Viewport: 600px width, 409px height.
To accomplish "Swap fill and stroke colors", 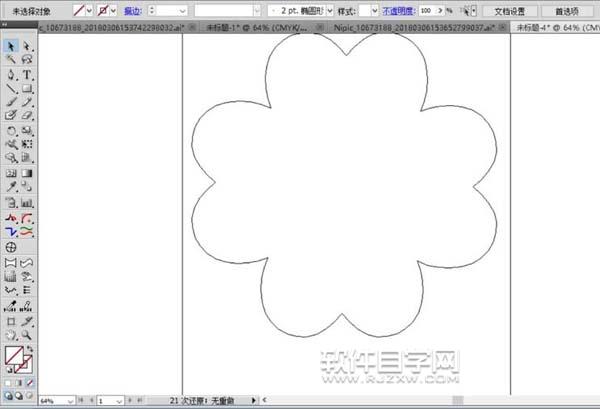I will [30, 349].
